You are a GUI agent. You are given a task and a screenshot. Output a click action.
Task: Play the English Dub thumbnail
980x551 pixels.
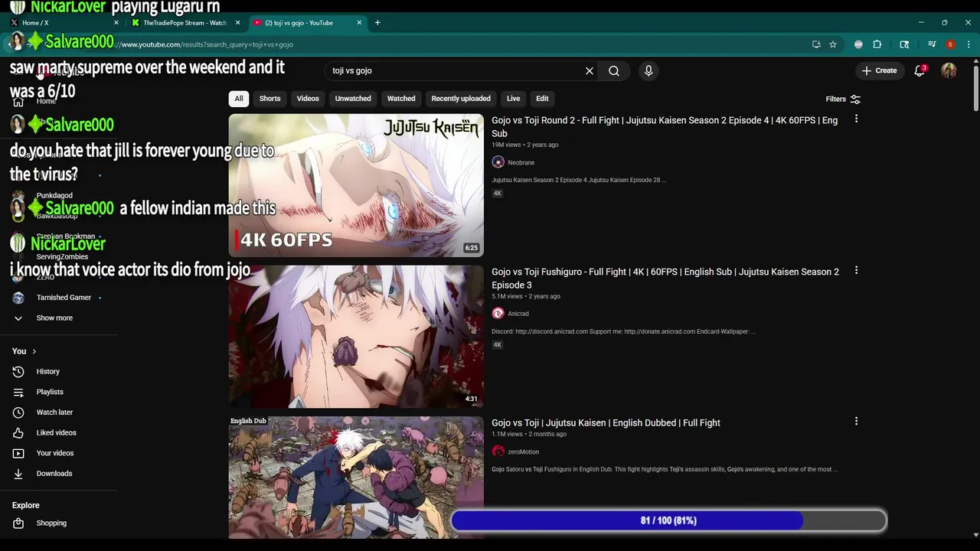(x=356, y=478)
